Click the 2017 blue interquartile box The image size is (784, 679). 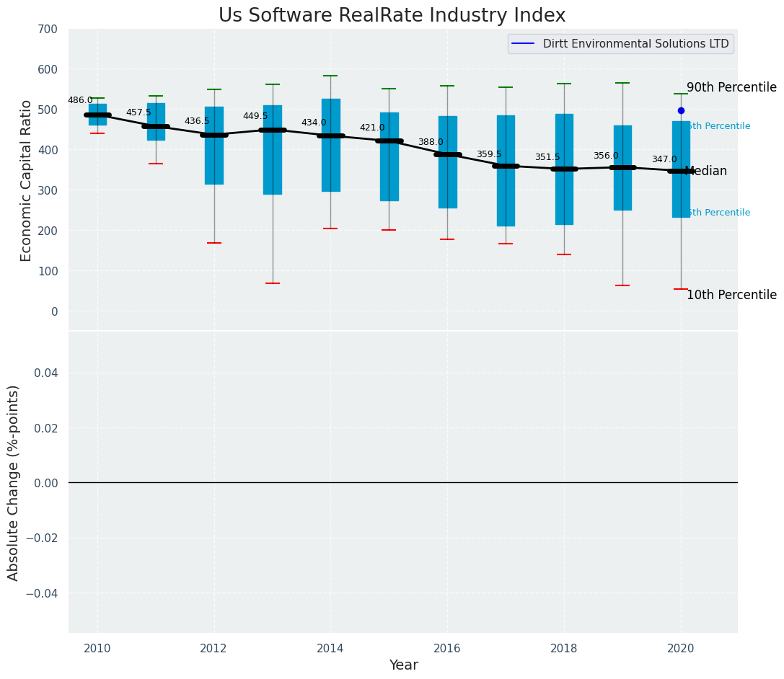506,171
